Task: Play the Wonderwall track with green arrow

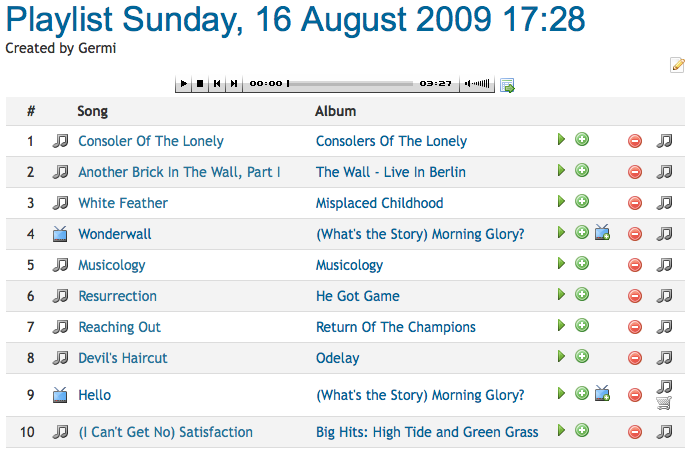Action: (561, 232)
